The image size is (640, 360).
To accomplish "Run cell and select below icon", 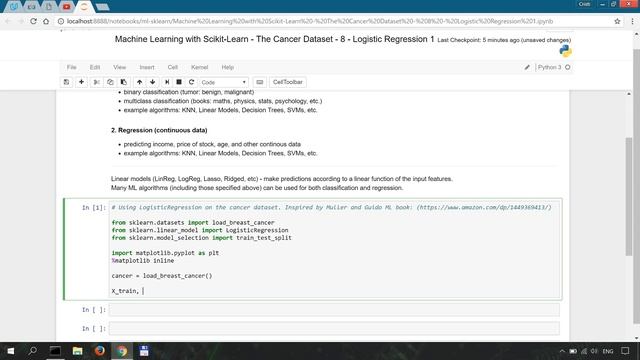I will tap(167, 82).
